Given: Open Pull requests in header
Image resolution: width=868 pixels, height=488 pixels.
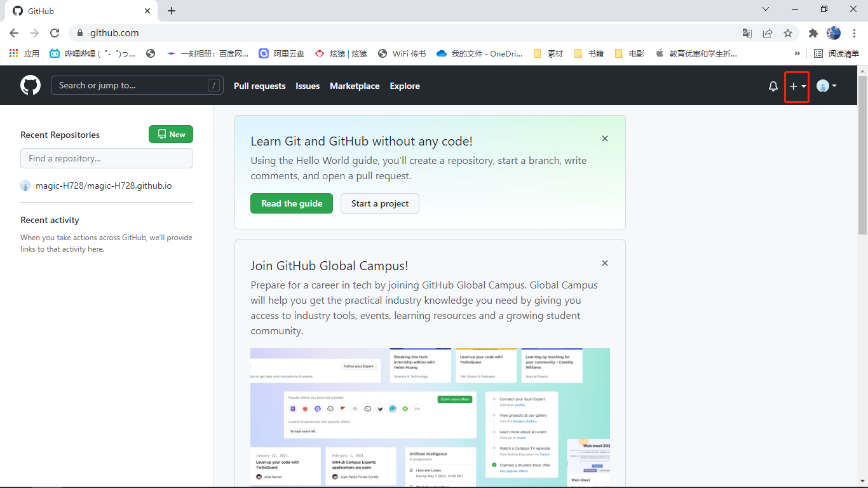Looking at the screenshot, I should [260, 86].
